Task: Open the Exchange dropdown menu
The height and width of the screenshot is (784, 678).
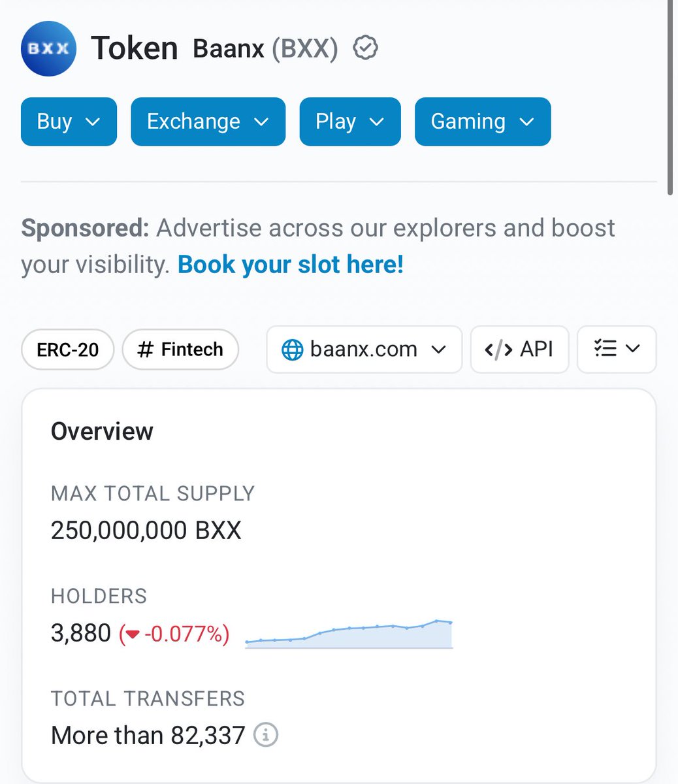Action: click(x=208, y=122)
